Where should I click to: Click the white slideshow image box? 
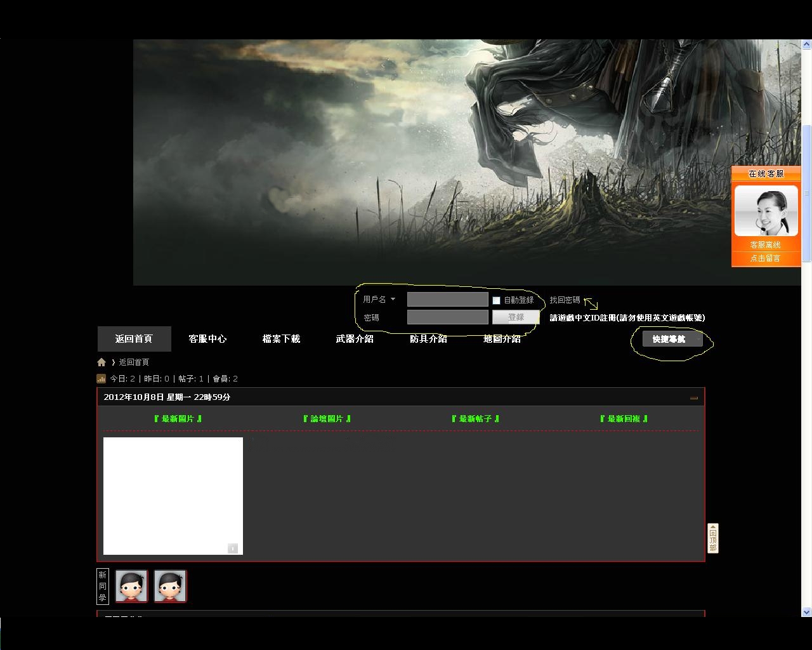[x=173, y=496]
